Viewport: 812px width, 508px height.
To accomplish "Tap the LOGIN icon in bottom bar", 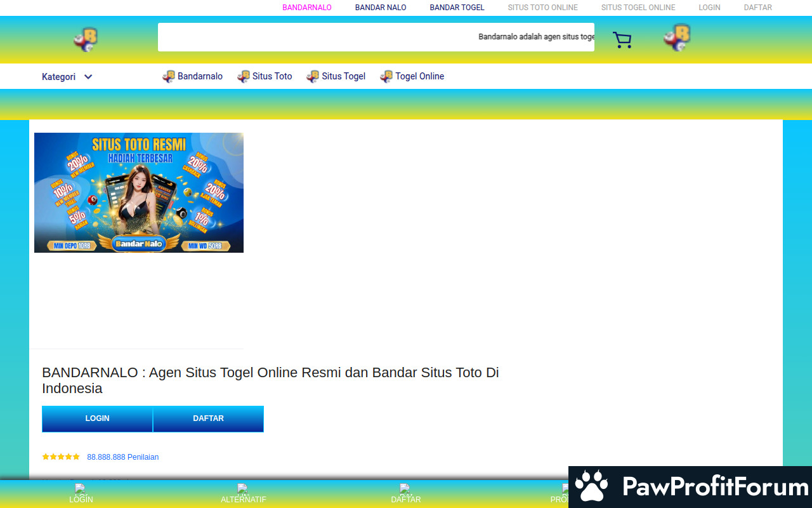I will (x=81, y=489).
